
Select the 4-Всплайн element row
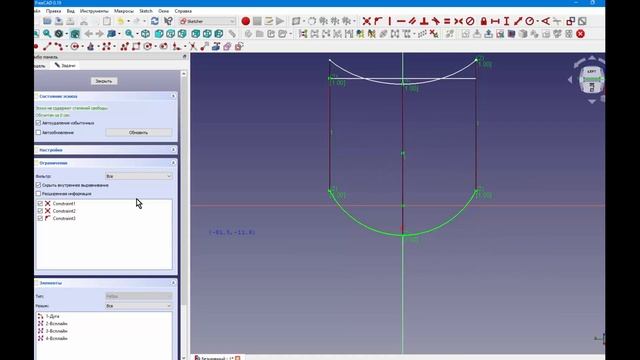pyautogui.click(x=104, y=338)
